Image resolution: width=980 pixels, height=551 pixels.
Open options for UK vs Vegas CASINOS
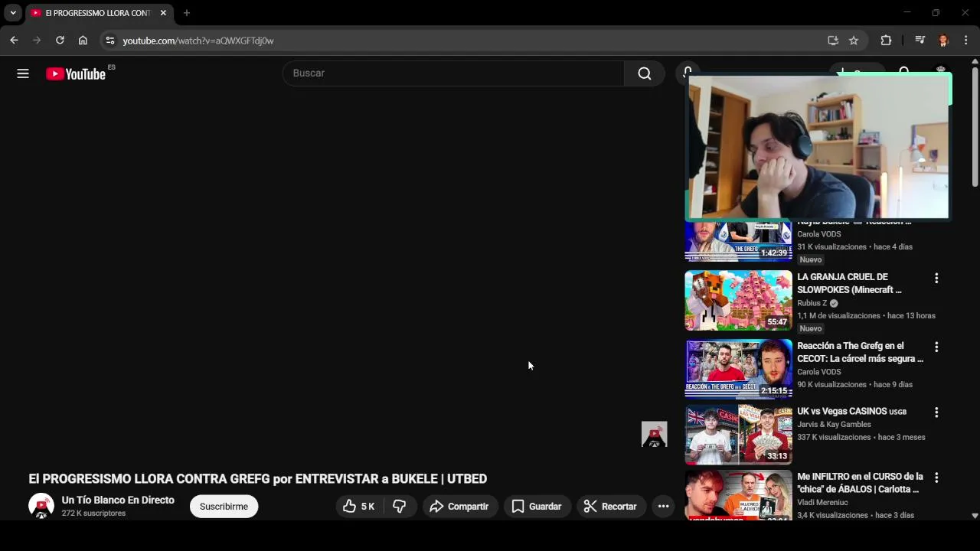click(x=936, y=412)
